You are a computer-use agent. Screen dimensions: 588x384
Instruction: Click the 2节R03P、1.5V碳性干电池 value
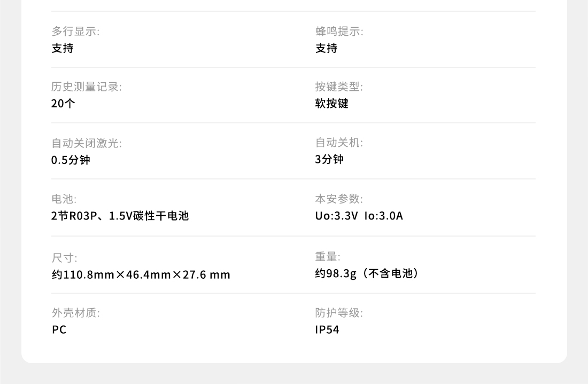[x=120, y=216]
